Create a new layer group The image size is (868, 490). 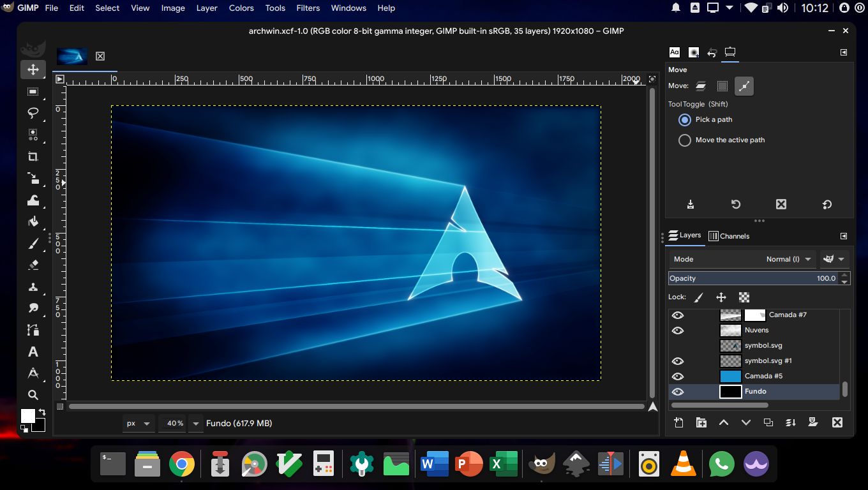701,422
